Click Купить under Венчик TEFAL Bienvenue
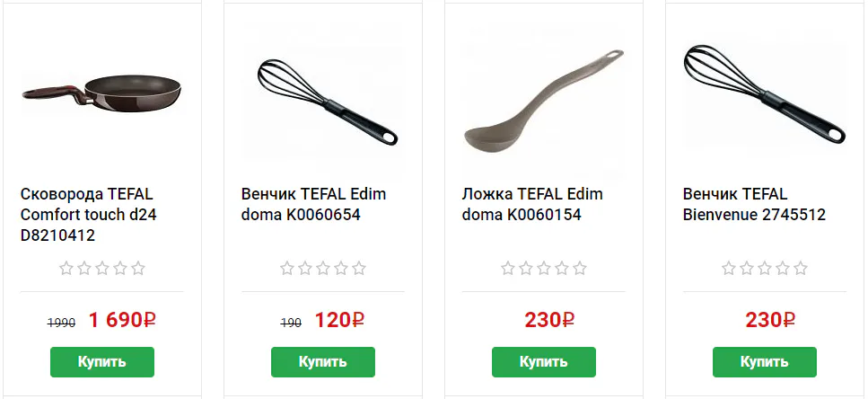Screen dimensions: 868x399 coord(765,362)
